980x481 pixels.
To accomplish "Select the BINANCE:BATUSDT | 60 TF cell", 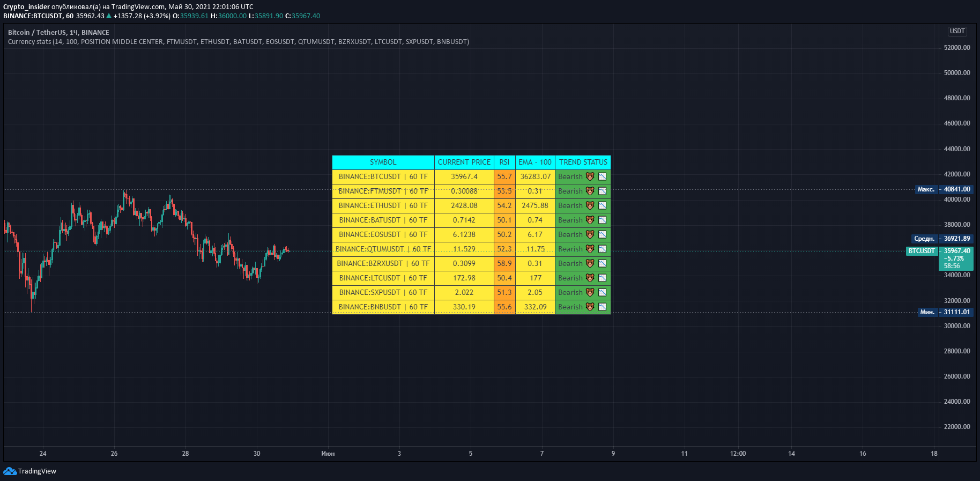I will [383, 220].
